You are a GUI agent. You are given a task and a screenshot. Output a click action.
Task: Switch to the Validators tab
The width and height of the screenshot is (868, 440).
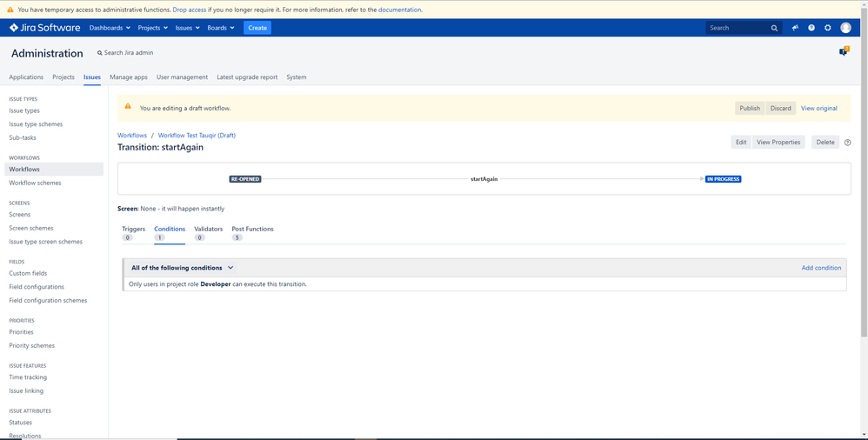click(x=208, y=233)
